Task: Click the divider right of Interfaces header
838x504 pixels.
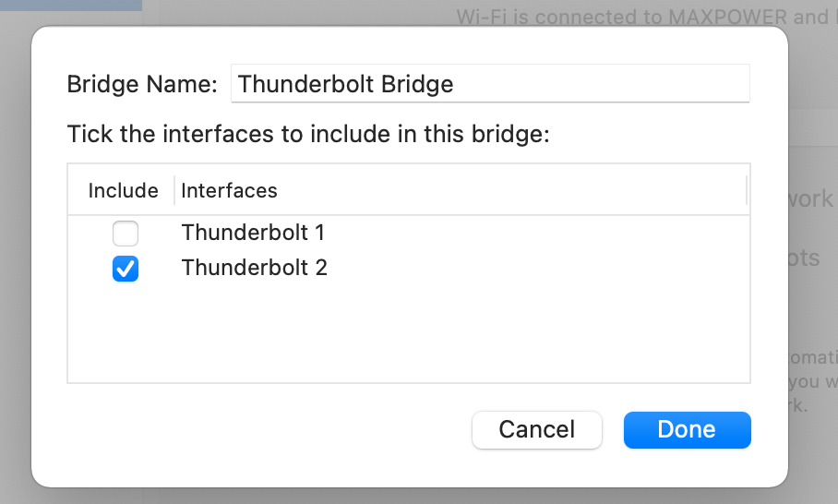Action: click(746, 190)
